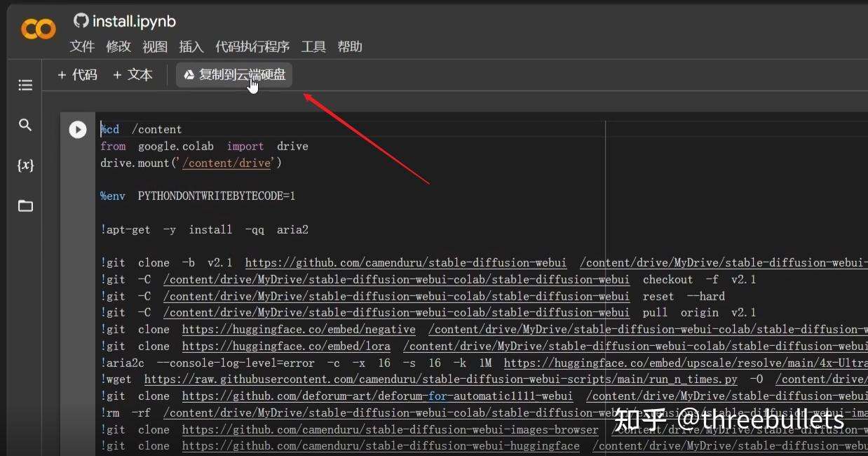Add a new cell with + 代码
The image size is (868, 456).
pos(77,74)
